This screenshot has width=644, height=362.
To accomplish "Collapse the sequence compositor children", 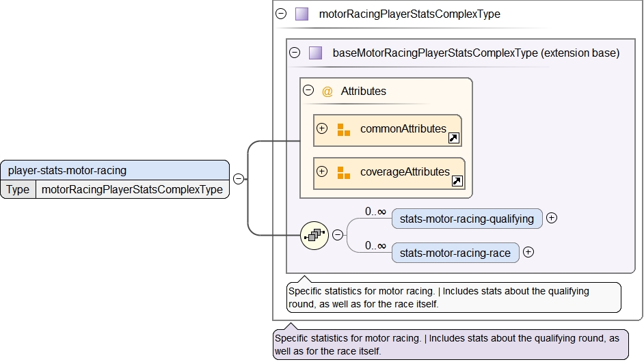I will 337,236.
